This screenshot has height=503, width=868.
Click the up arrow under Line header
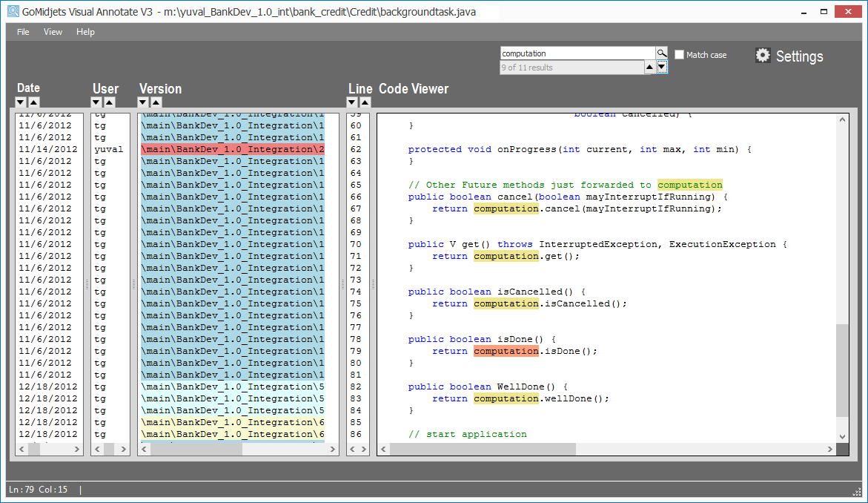pyautogui.click(x=365, y=102)
